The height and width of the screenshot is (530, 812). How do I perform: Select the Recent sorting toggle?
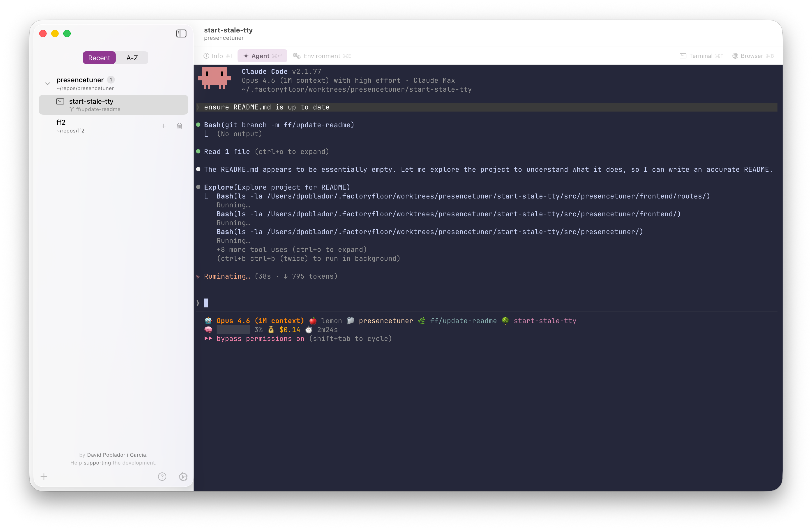(99, 57)
